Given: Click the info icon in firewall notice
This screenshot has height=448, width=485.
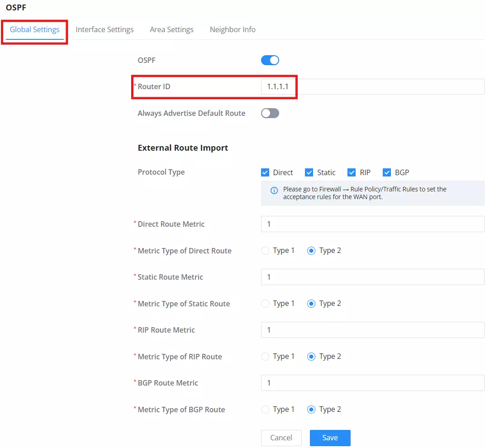Looking at the screenshot, I should pyautogui.click(x=274, y=191).
